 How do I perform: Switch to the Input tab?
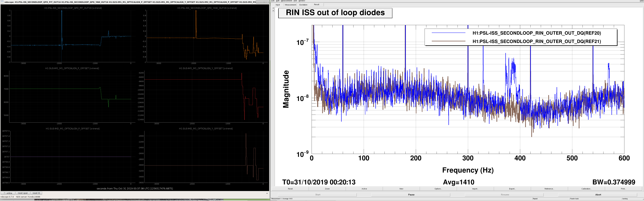pos(278,5)
